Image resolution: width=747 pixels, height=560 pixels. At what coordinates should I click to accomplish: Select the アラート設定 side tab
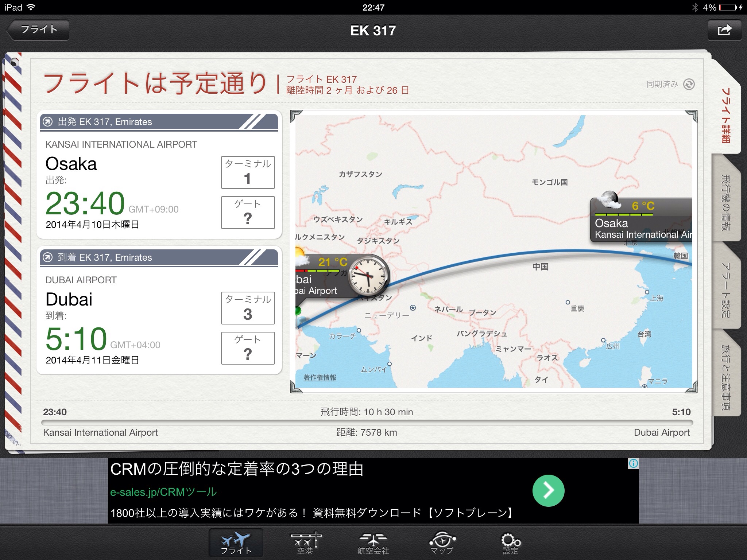click(726, 290)
